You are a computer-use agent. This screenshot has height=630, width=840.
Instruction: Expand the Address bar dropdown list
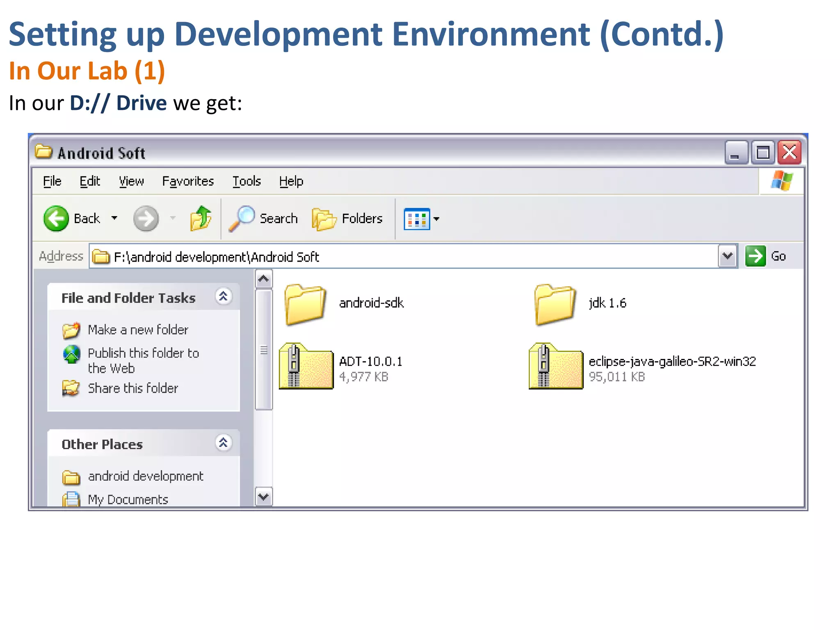tap(728, 256)
